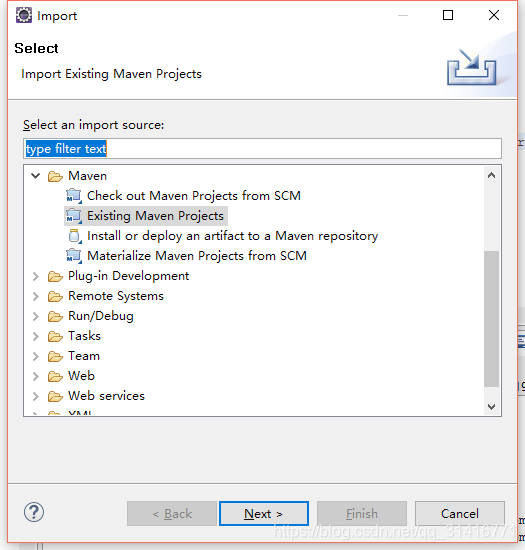Screen dimensions: 525x550
Task: Select the Web services label
Action: tap(106, 396)
